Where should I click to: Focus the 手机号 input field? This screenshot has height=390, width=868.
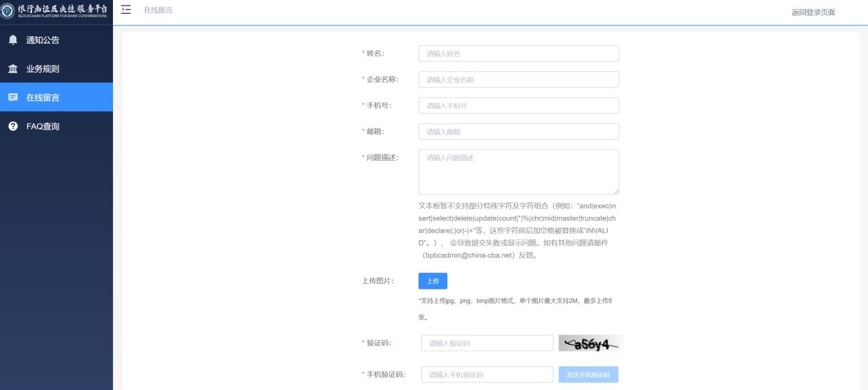coord(519,105)
